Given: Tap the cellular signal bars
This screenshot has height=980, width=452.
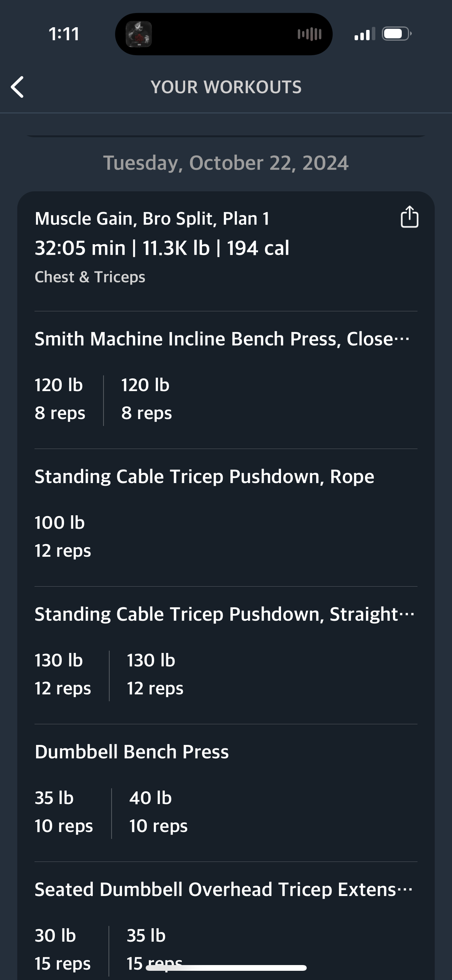Looking at the screenshot, I should click(x=364, y=35).
